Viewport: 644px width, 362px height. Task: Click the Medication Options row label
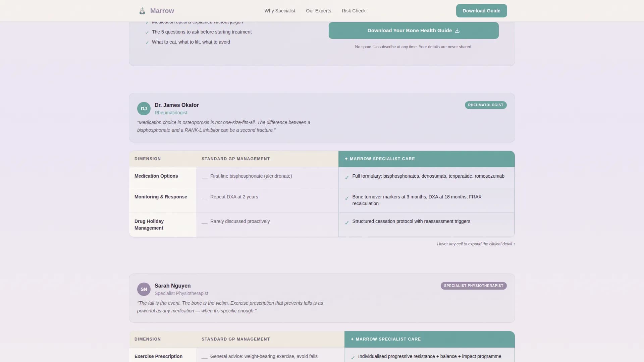(x=156, y=176)
